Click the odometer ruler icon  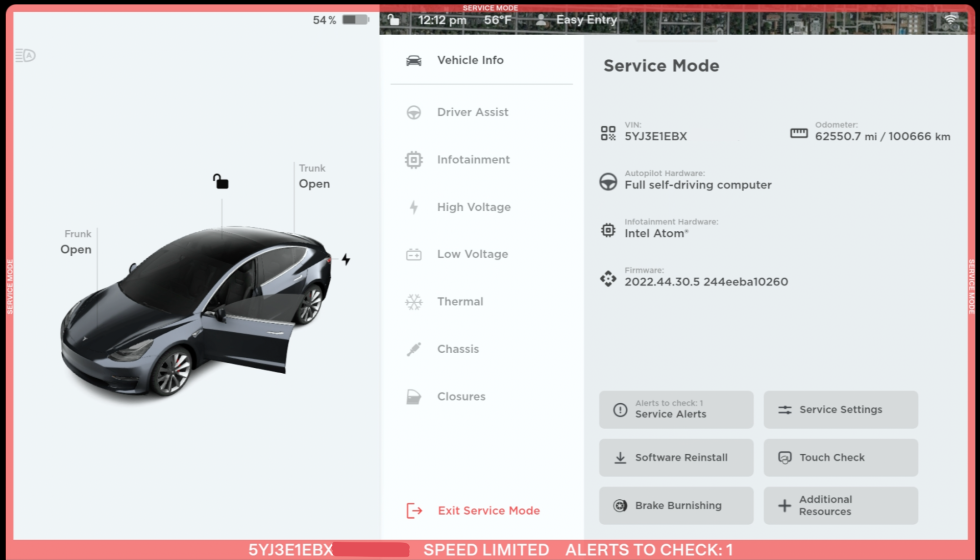coord(798,132)
